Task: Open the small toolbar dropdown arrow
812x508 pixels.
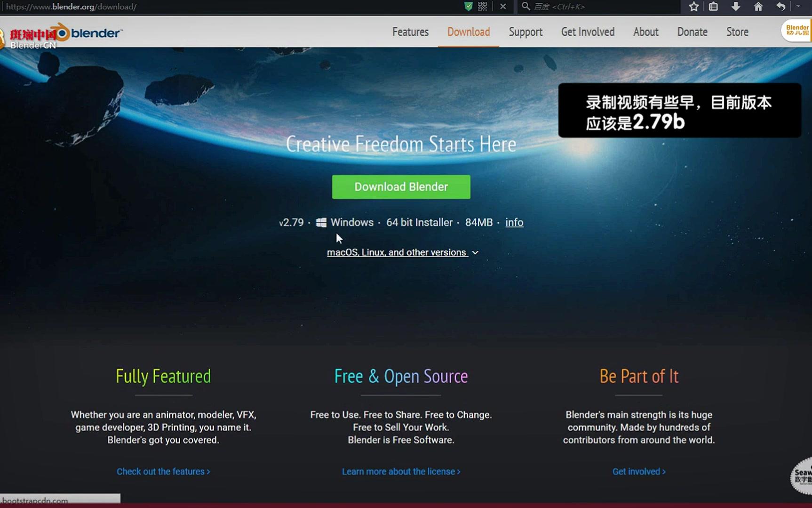Action: [x=798, y=6]
